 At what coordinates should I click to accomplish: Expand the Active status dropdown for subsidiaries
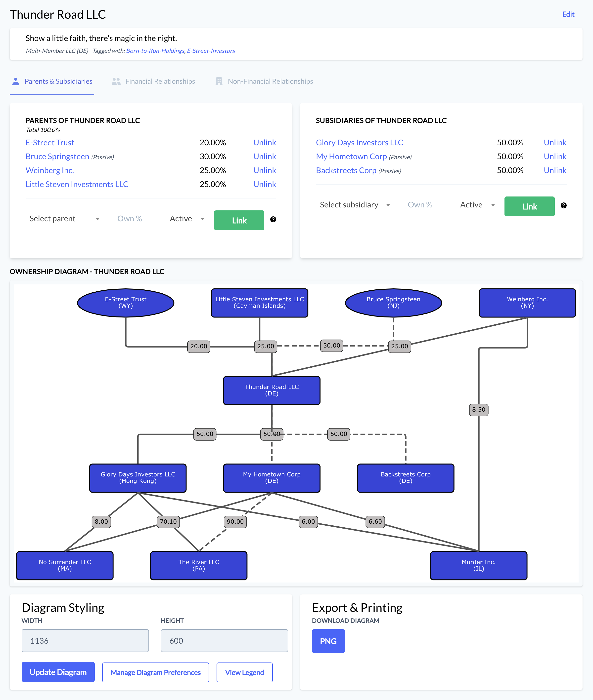(477, 205)
